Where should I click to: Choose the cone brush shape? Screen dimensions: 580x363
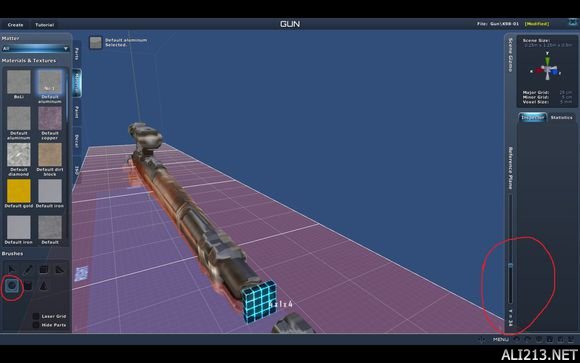[x=44, y=285]
